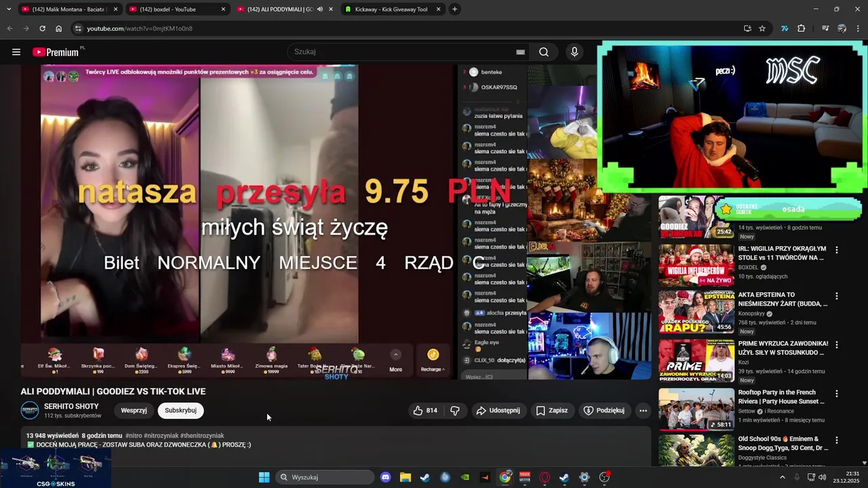
Task: Open PRIME WYRZUCA ZAWODNIKA video thumbnail
Action: (x=696, y=361)
